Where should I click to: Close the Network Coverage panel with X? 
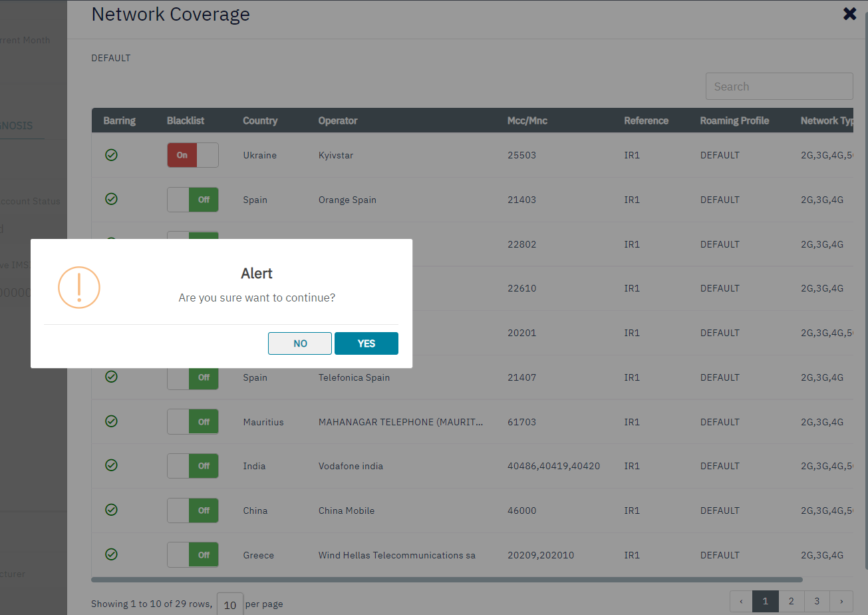(849, 14)
